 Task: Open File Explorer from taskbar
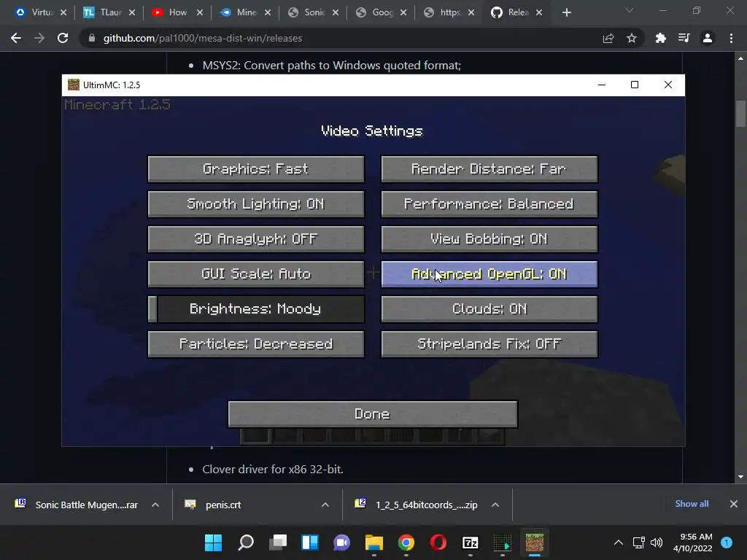[x=374, y=542]
